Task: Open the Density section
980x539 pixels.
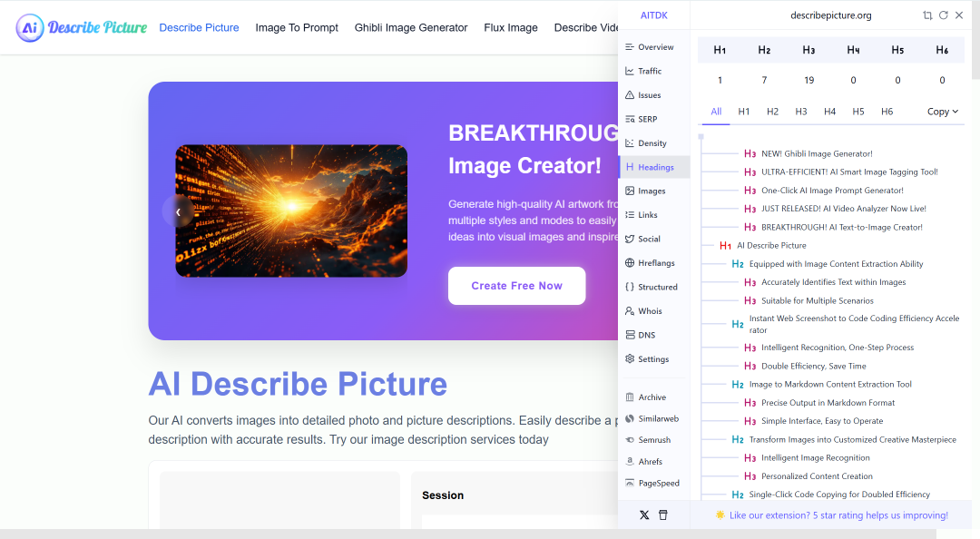Action: (653, 143)
